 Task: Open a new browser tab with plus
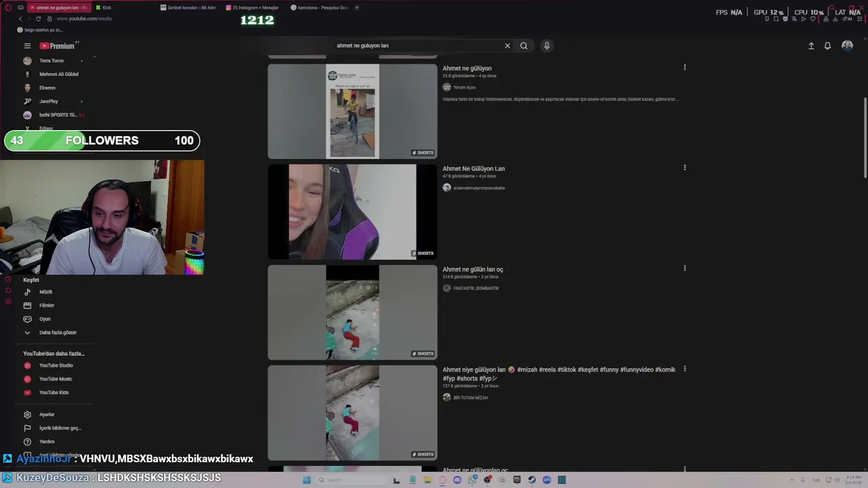[x=357, y=7]
